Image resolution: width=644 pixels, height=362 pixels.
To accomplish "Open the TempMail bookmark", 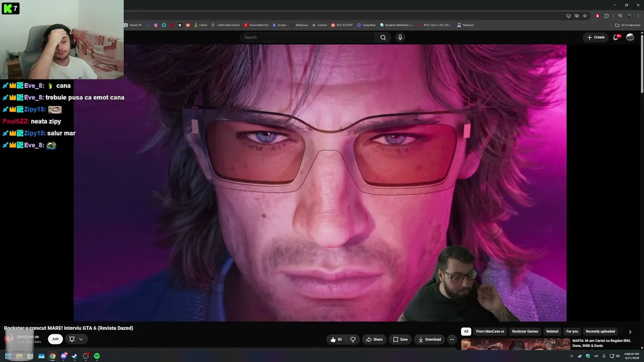I will 366,25.
